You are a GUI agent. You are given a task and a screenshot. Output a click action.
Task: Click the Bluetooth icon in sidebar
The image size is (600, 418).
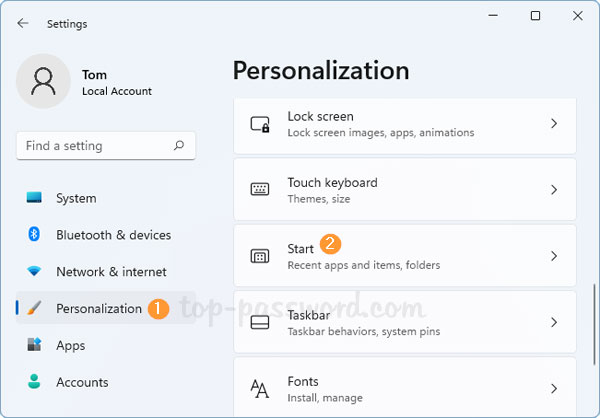coord(35,235)
